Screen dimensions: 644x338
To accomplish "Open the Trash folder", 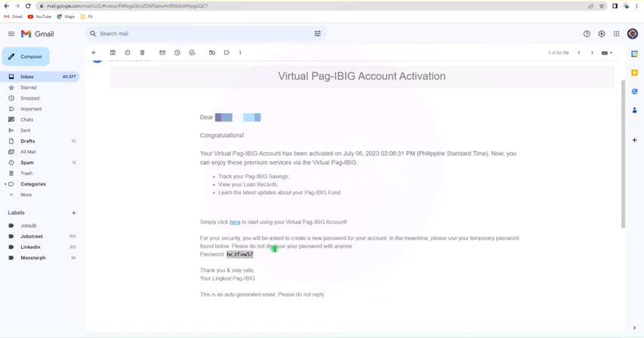I will pyautogui.click(x=40, y=173).
